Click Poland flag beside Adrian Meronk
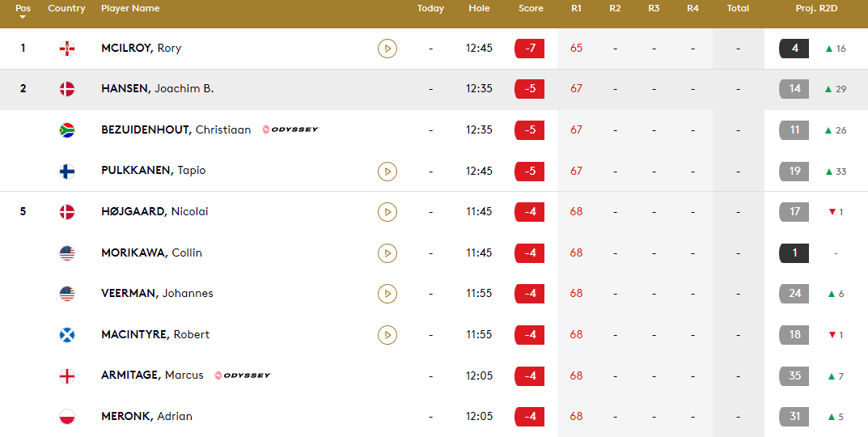 coord(67,417)
